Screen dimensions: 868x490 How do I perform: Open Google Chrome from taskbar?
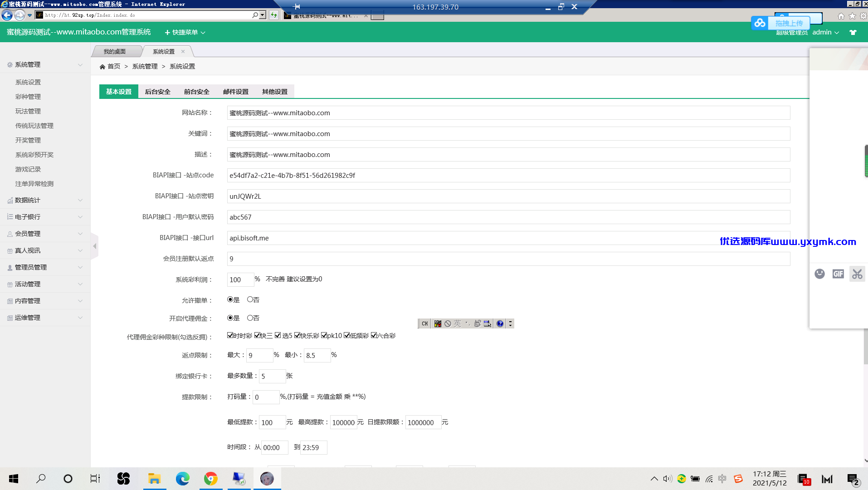pos(211,479)
